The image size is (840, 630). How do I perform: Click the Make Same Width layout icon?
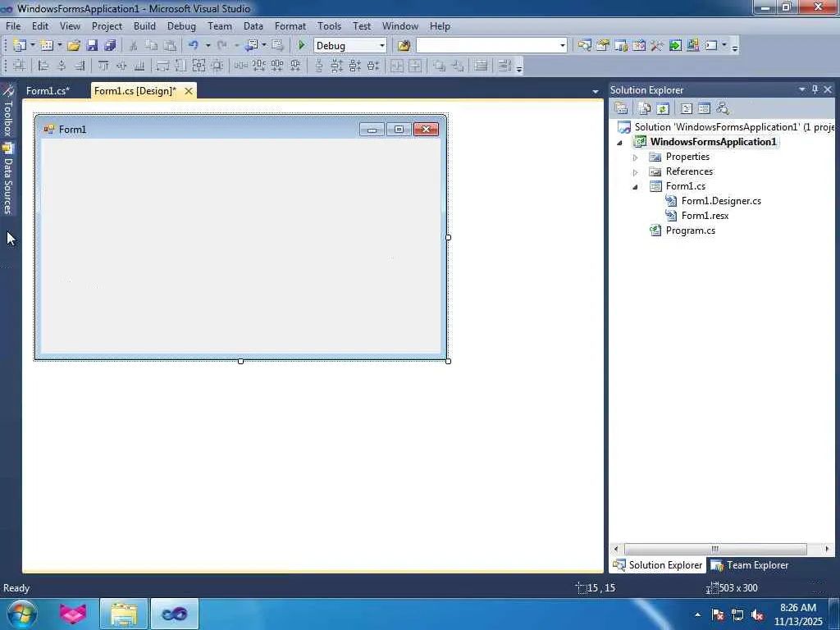[162, 66]
